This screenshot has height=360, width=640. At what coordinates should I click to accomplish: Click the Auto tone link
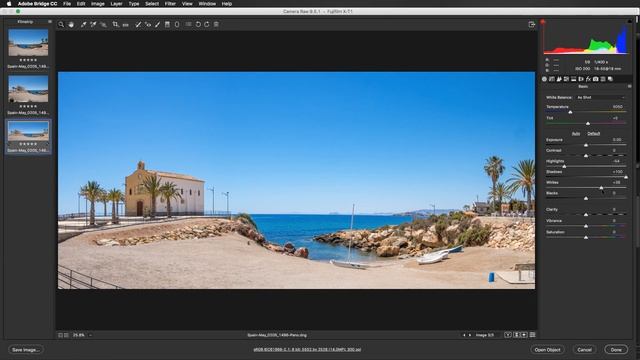point(576,133)
